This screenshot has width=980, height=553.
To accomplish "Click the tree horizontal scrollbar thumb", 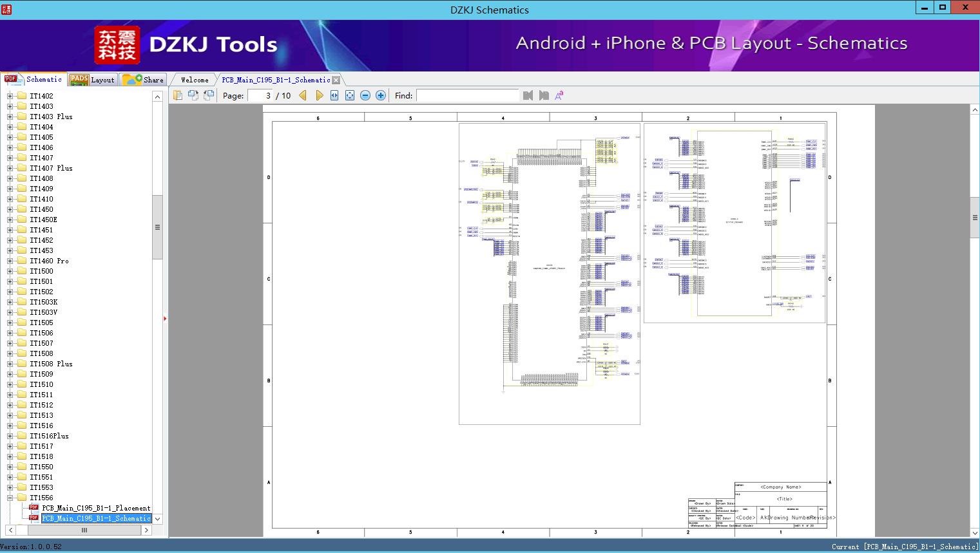I will click(84, 530).
